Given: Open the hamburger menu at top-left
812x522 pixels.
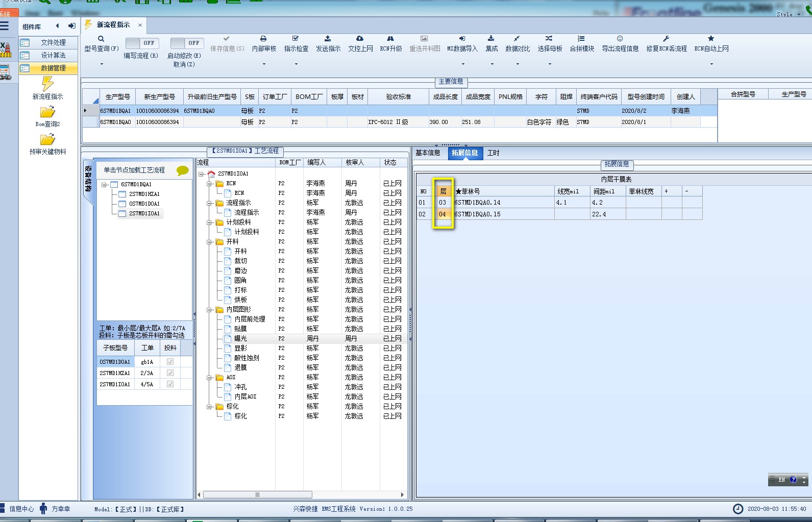Looking at the screenshot, I should (5, 26).
